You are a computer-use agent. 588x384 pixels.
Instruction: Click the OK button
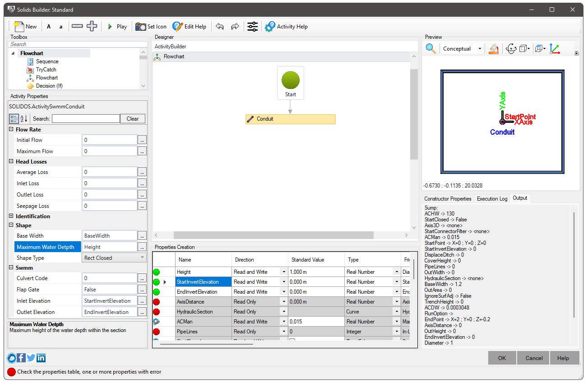coord(502,358)
